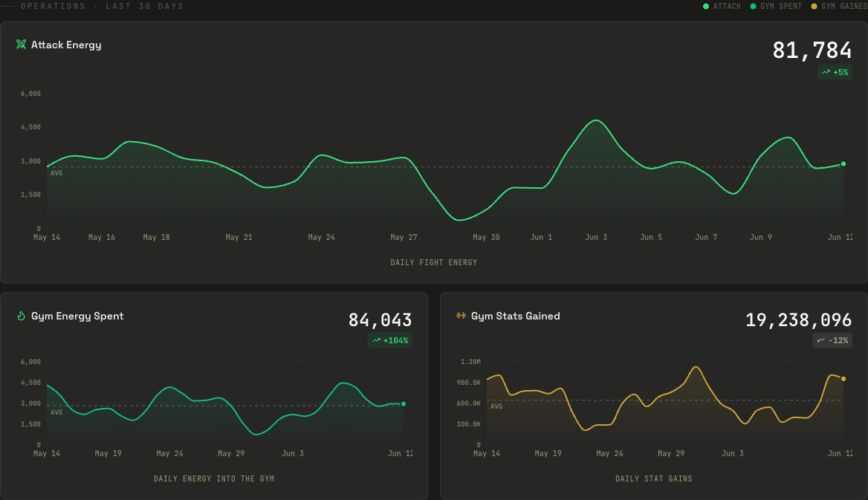Image resolution: width=868 pixels, height=500 pixels.
Task: Click the flame icon beside Gym Energy Spent
Action: coord(21,316)
